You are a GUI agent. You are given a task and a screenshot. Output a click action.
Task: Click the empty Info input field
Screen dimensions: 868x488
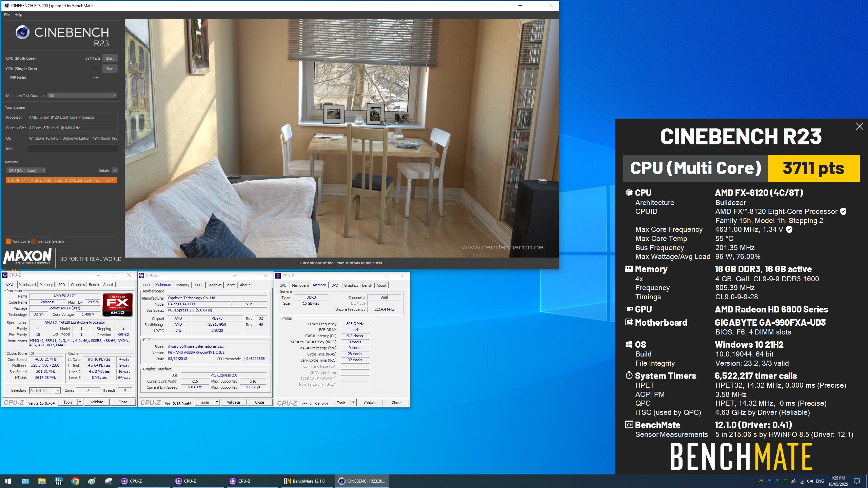point(73,149)
